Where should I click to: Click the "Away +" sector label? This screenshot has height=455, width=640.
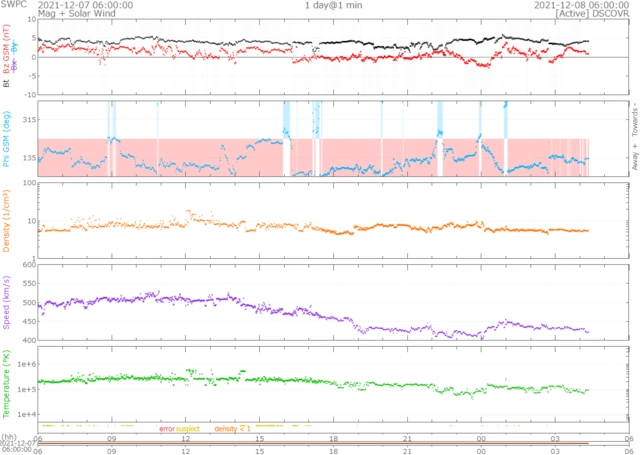[635, 157]
